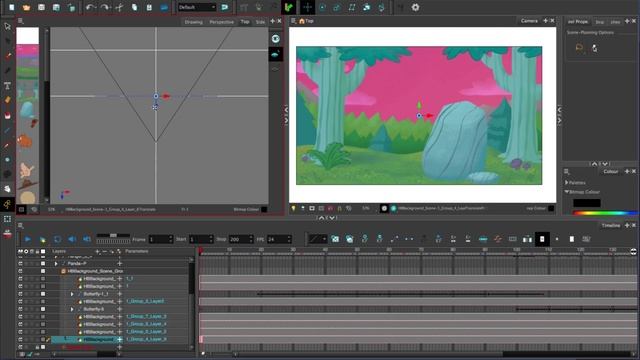Select the Eraser tool in left toolbar
Screen dimensions: 640x360
tap(7, 116)
